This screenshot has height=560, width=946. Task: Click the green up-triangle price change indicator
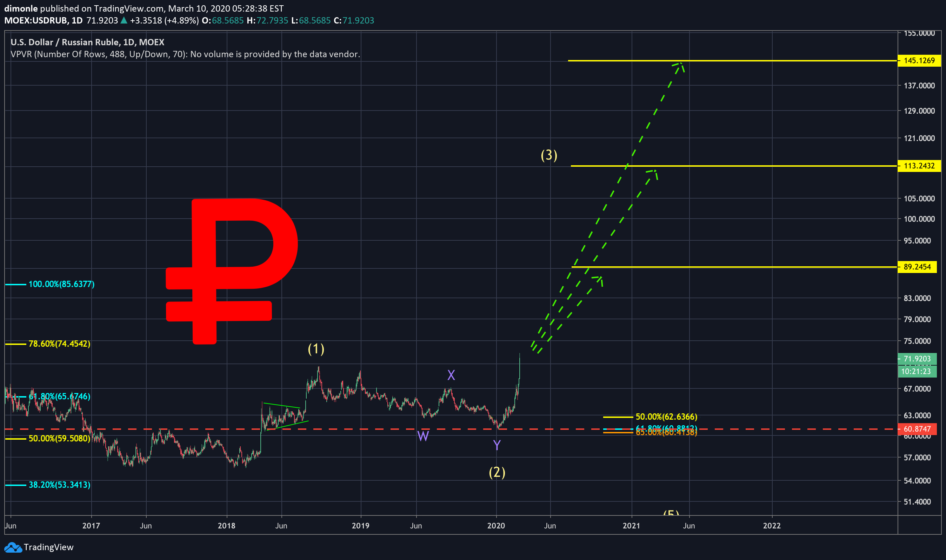pos(124,20)
